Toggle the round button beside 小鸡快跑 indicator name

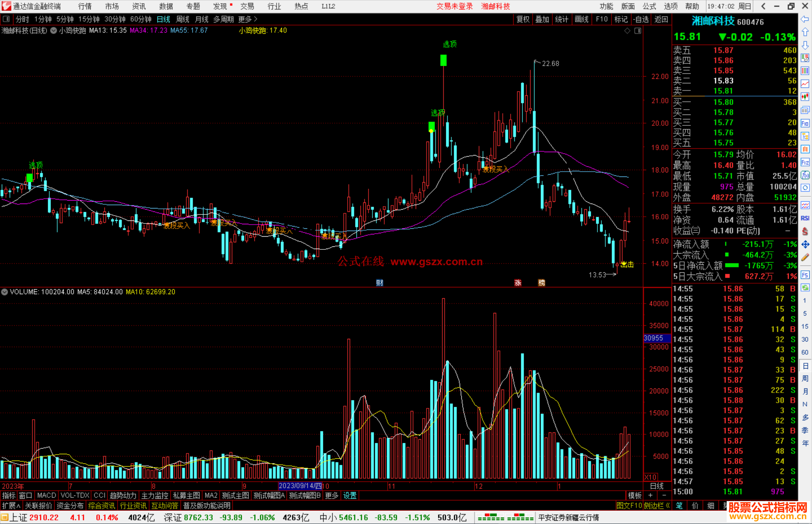tap(54, 31)
